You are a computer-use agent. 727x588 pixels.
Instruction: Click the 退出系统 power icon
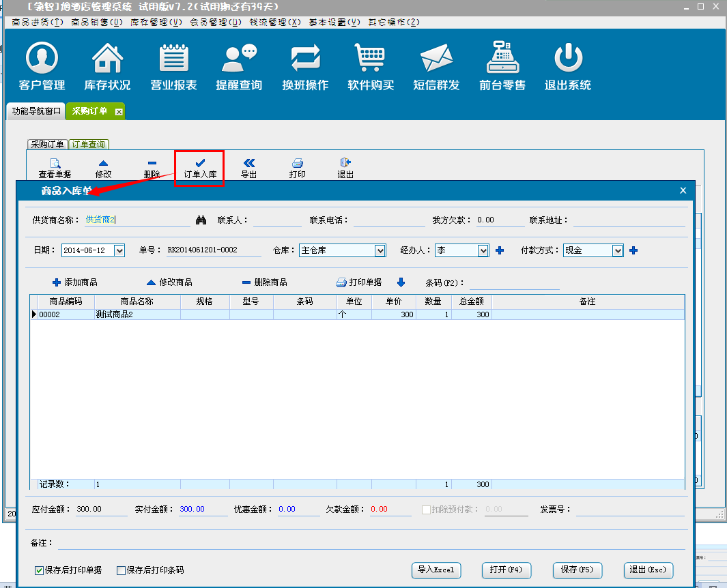tap(568, 59)
